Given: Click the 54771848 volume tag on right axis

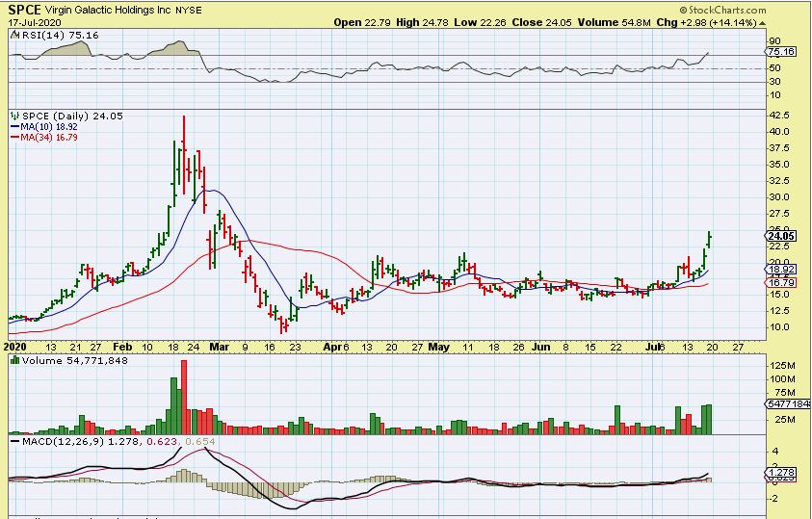Looking at the screenshot, I should click(788, 403).
